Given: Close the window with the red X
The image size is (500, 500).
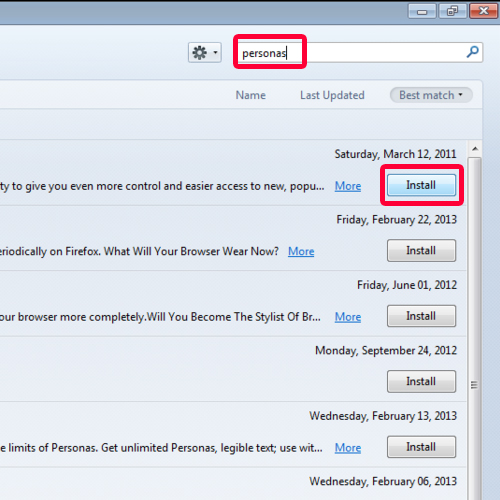Looking at the screenshot, I should click(483, 11).
